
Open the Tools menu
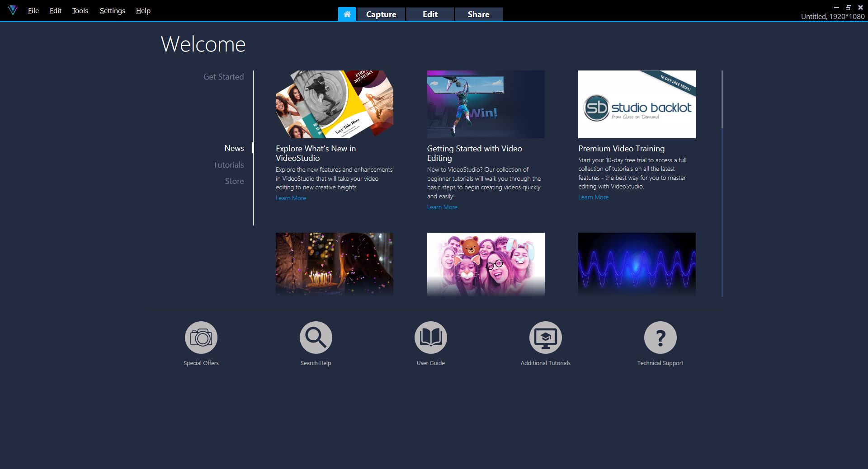coord(80,11)
